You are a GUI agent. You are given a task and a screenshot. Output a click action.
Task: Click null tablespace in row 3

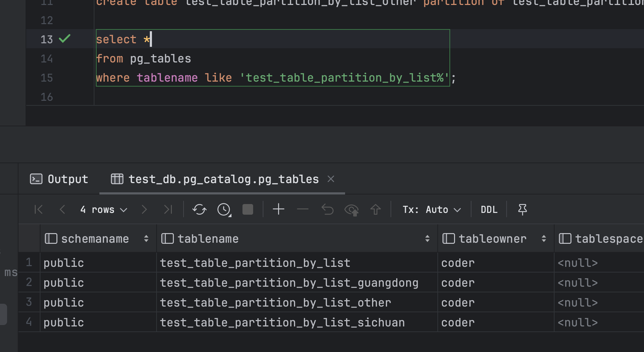(599, 303)
